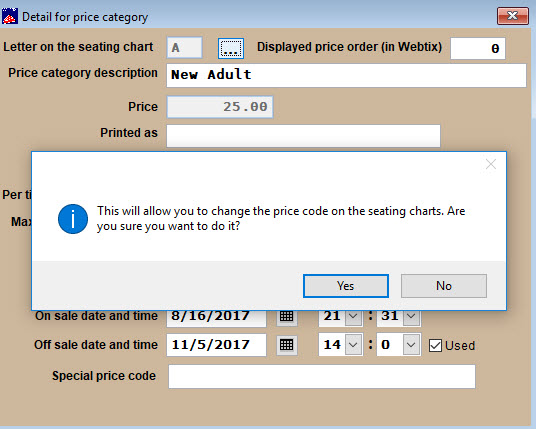
Task: Toggle the Used checkbox
Action: (x=435, y=346)
